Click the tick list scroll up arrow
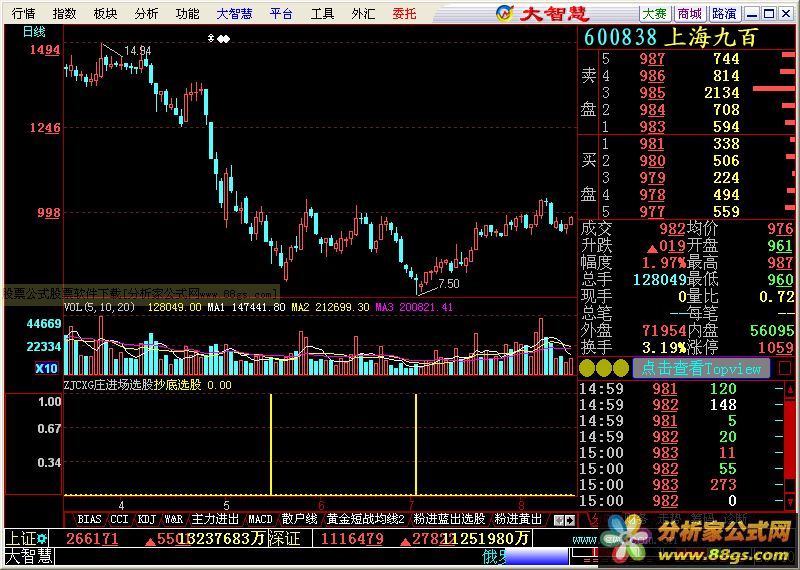Screen dimensions: 800x570 click(790, 389)
